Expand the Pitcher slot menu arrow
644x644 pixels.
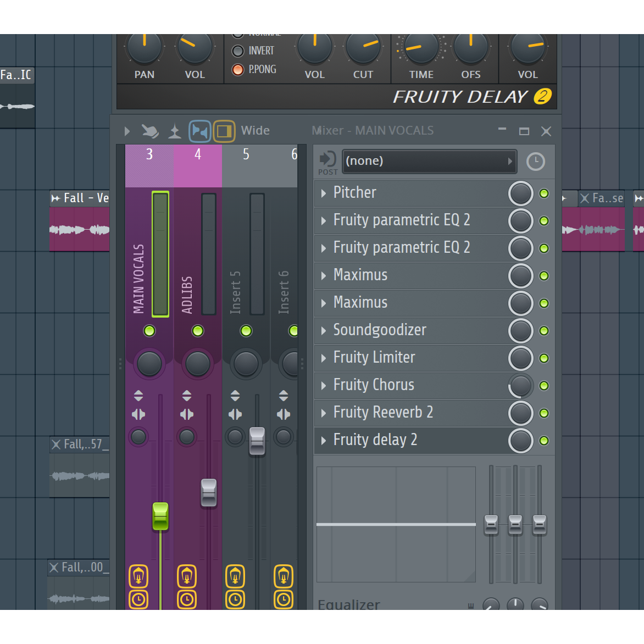click(324, 193)
